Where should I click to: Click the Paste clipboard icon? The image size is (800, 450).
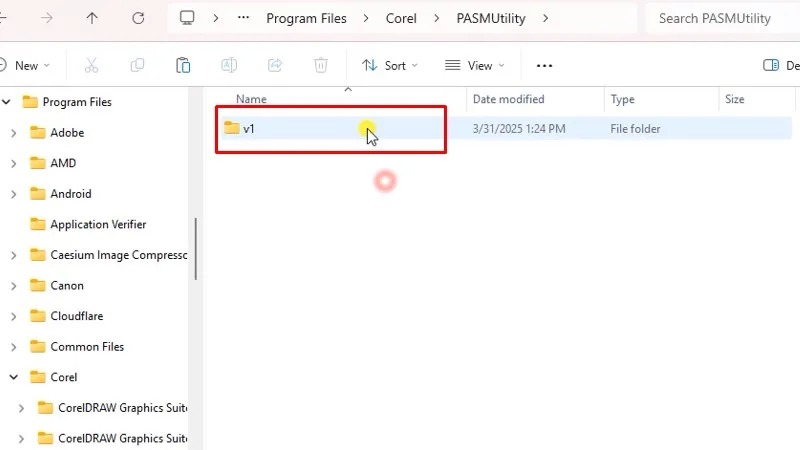[183, 65]
